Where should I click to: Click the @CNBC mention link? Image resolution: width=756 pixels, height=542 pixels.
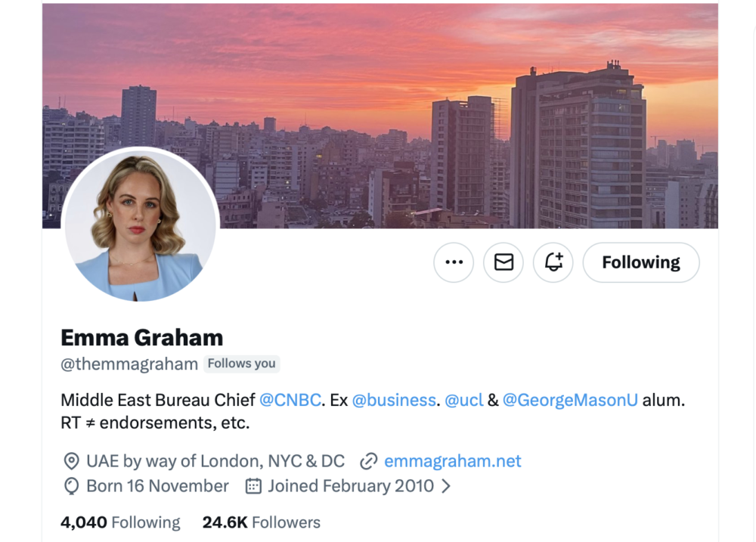(290, 400)
